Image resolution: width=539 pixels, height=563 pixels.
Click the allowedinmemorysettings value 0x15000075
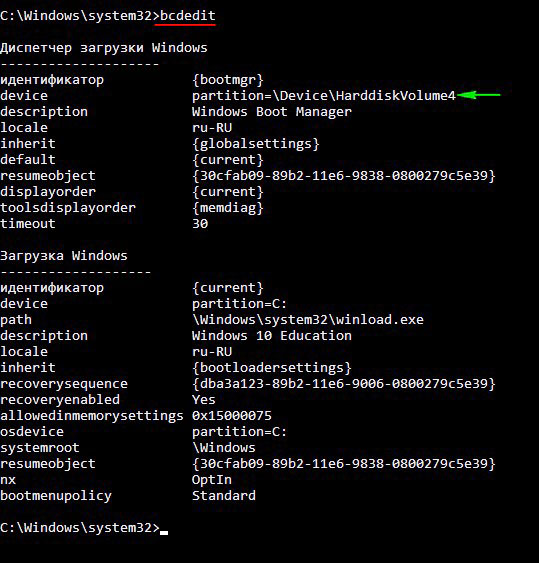pyautogui.click(x=232, y=415)
